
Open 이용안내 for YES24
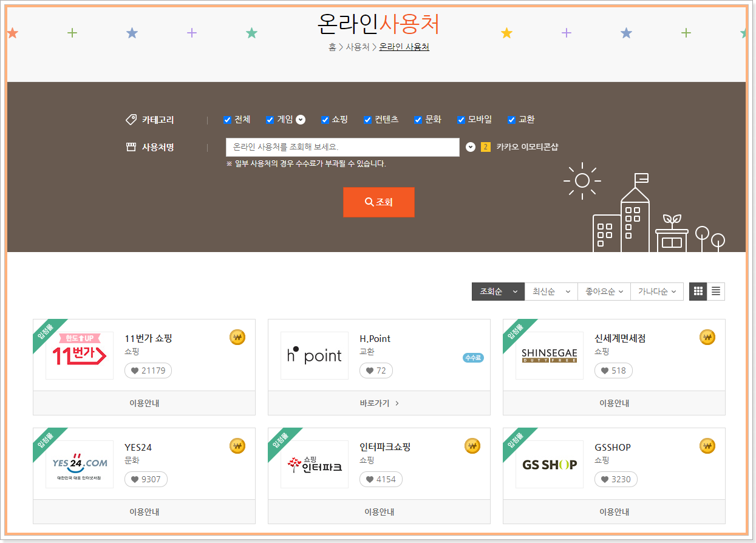(144, 511)
